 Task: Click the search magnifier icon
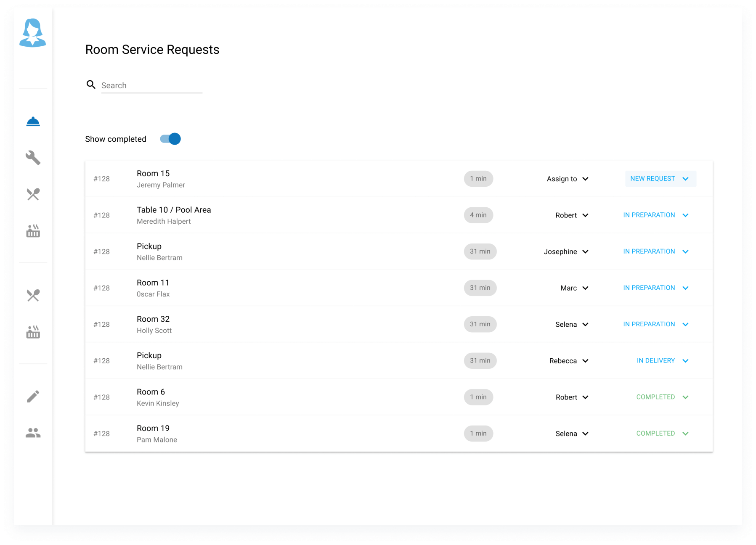pyautogui.click(x=91, y=85)
